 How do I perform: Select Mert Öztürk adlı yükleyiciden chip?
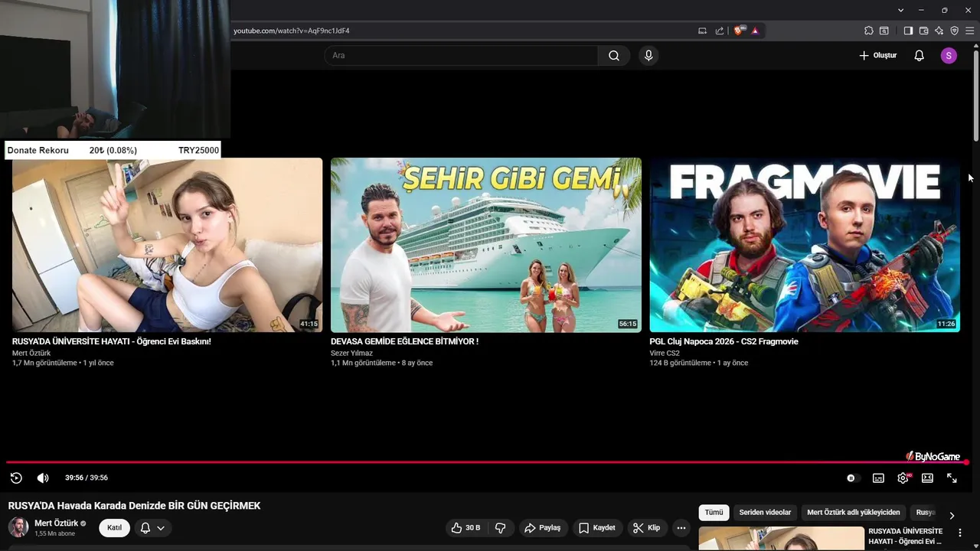point(854,512)
